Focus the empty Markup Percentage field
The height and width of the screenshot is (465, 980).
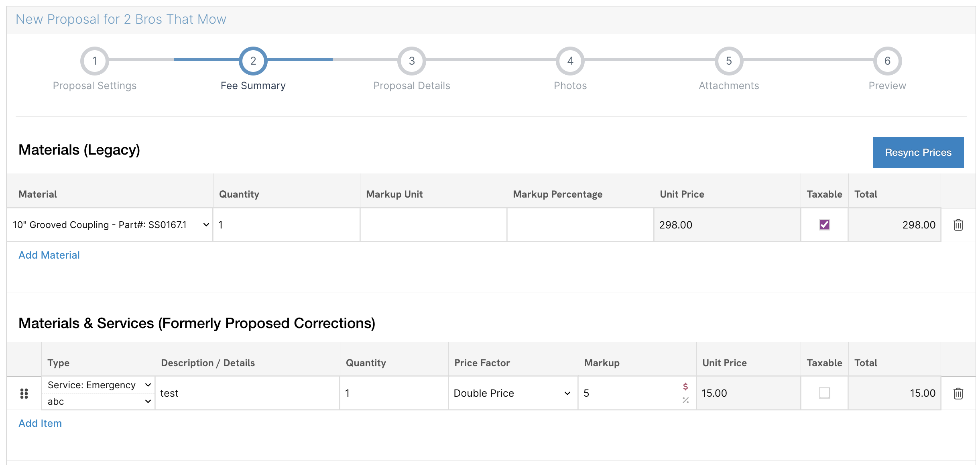pos(580,225)
